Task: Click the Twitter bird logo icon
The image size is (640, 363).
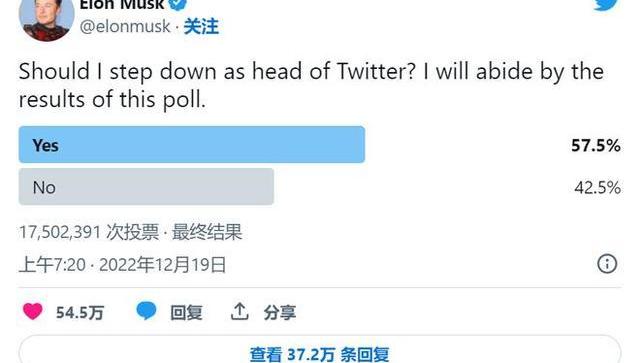Action: (607, 4)
